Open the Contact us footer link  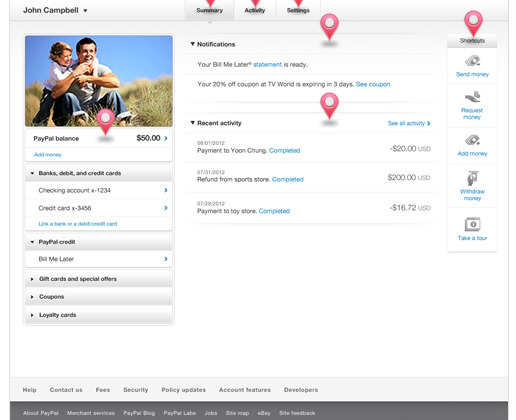[x=66, y=390]
